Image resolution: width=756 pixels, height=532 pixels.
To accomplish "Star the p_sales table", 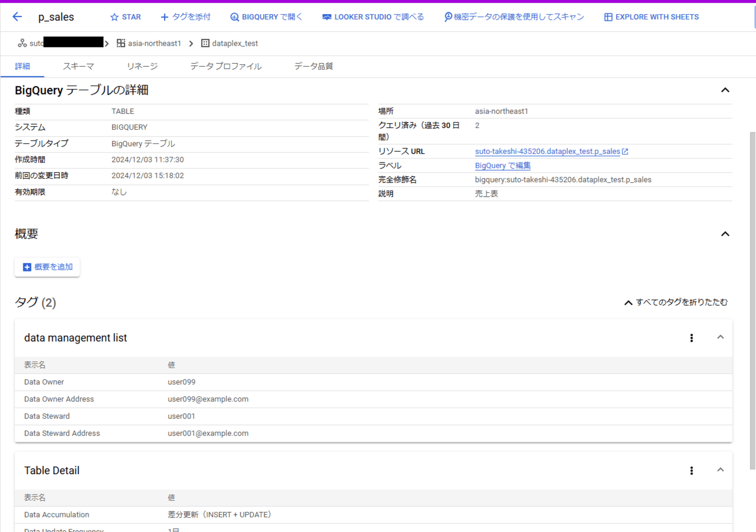I will tap(125, 17).
